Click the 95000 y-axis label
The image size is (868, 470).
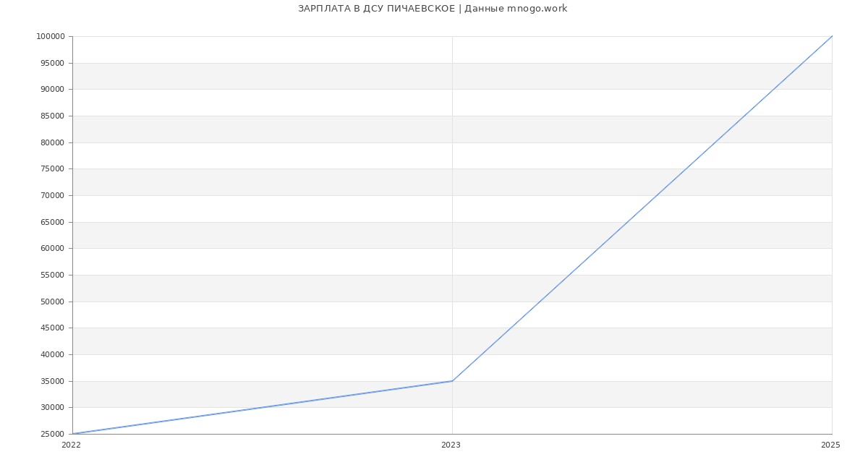(52, 63)
